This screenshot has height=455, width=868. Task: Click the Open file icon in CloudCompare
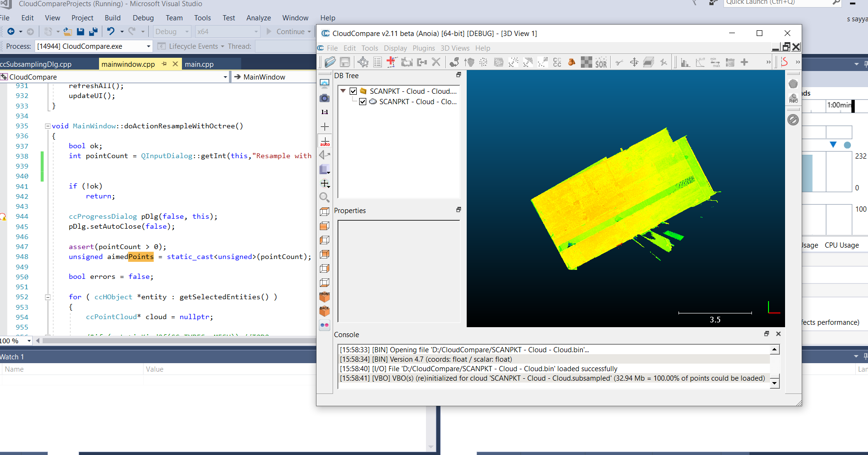point(330,62)
